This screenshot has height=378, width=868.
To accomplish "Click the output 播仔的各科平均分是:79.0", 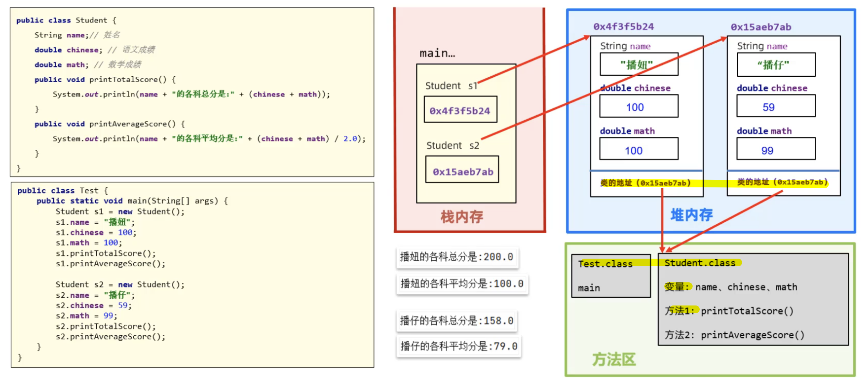I will pos(458,346).
